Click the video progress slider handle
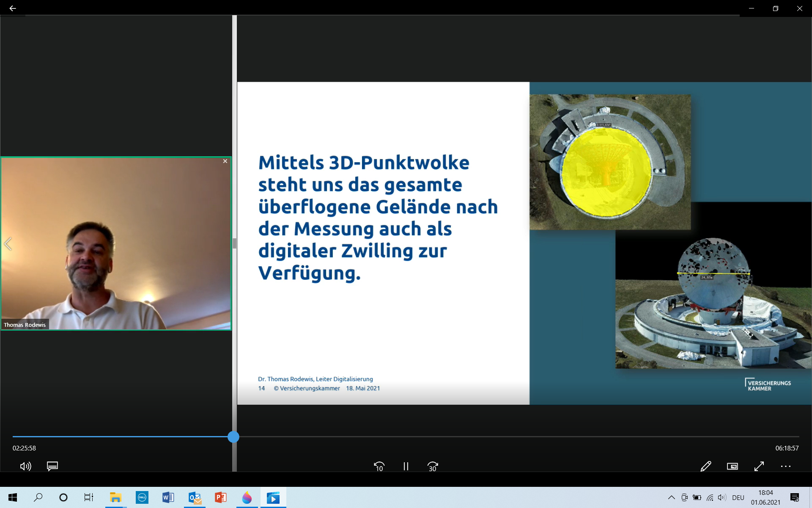Image resolution: width=812 pixels, height=508 pixels. pyautogui.click(x=233, y=437)
